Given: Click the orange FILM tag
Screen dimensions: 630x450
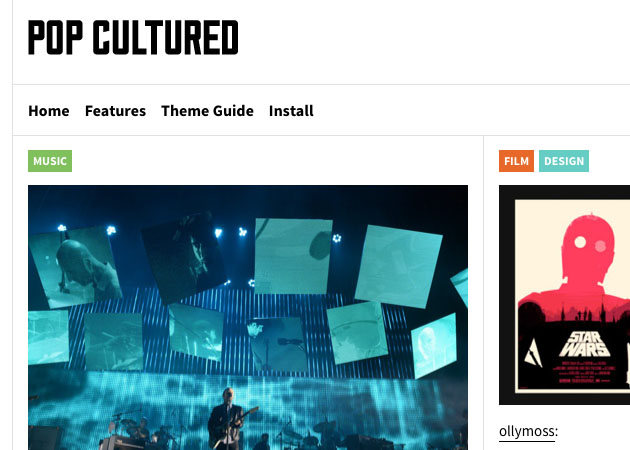Looking at the screenshot, I should [x=516, y=161].
